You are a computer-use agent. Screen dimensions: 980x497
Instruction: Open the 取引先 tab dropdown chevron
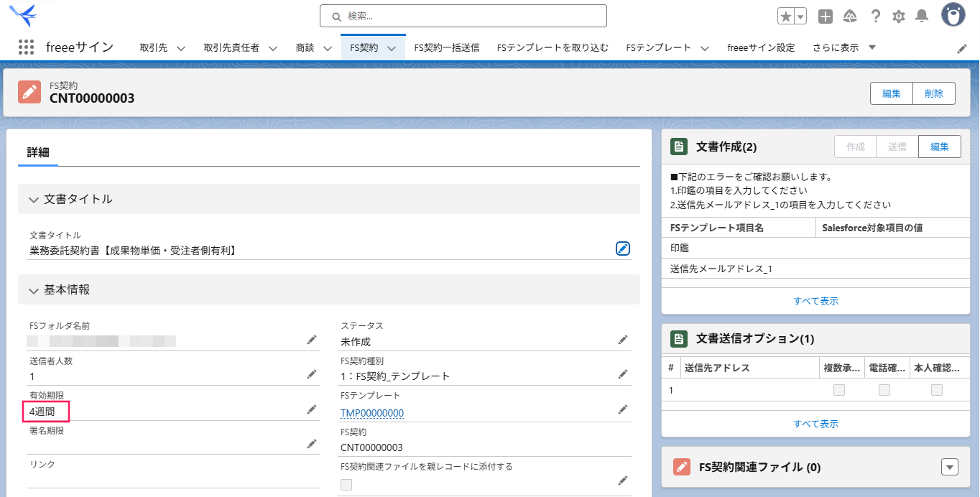click(x=181, y=48)
